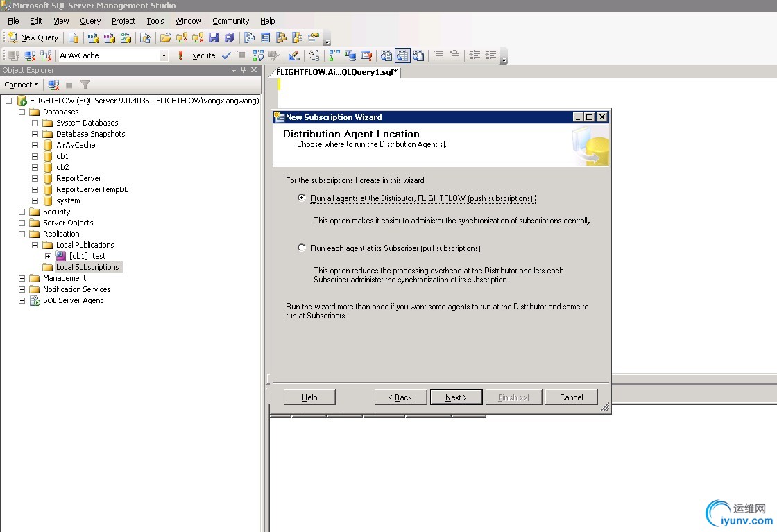Open the File menu

pyautogui.click(x=13, y=21)
